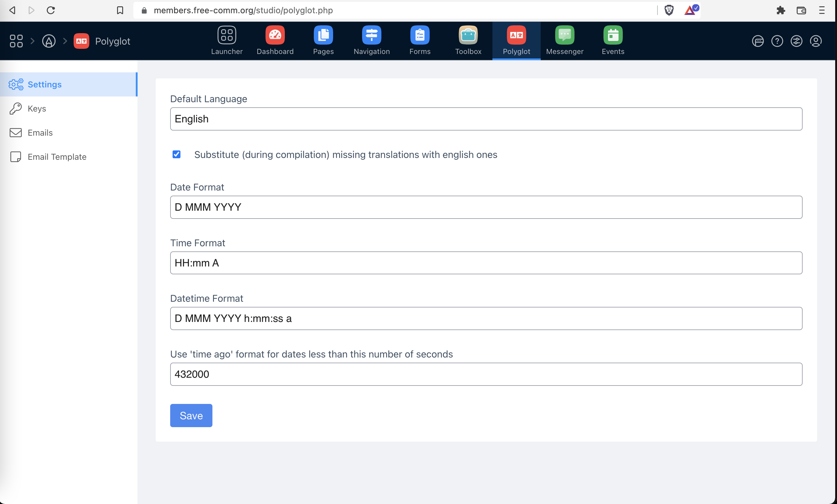The height and width of the screenshot is (504, 837).
Task: Open the user profile icon
Action: tap(815, 41)
